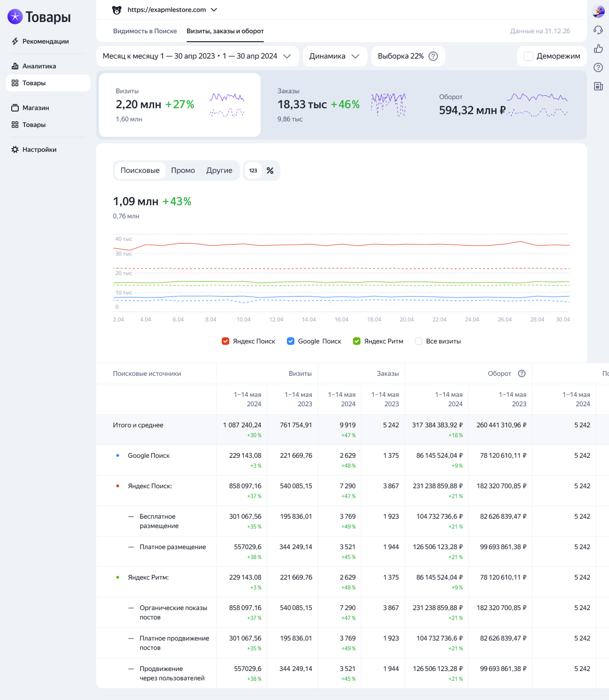The width and height of the screenshot is (609, 700).
Task: Open the question mark help icon in the right rail
Action: coord(598,67)
